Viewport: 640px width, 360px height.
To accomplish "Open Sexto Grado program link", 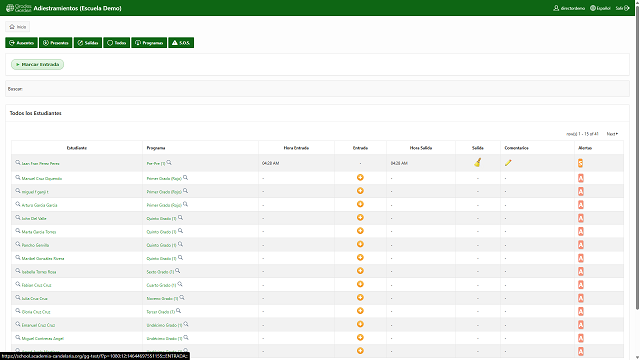I will click(160, 272).
